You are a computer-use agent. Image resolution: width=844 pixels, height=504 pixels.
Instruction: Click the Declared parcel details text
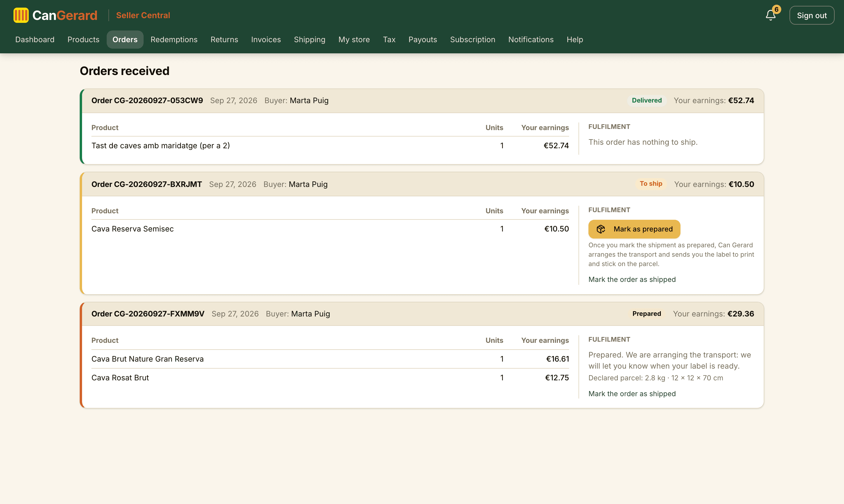tap(656, 378)
